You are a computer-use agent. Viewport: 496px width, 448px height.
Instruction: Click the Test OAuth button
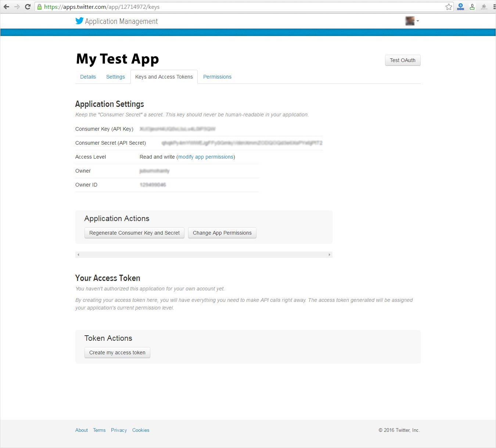click(x=402, y=60)
